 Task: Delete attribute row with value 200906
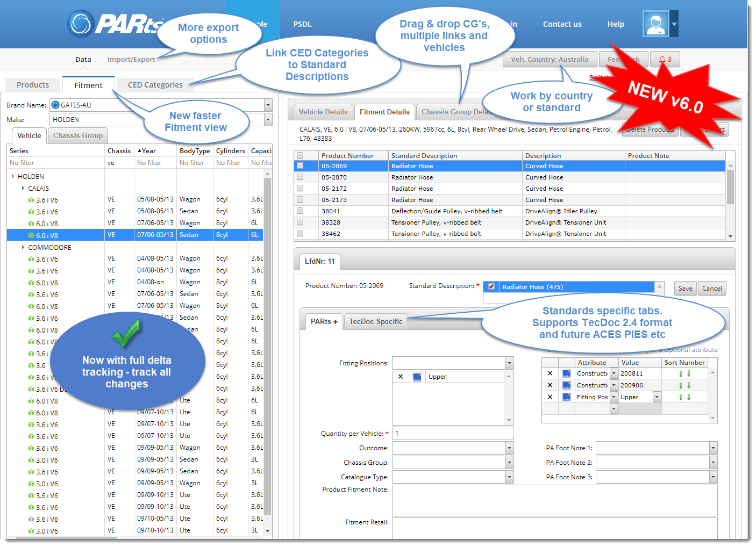pos(550,385)
